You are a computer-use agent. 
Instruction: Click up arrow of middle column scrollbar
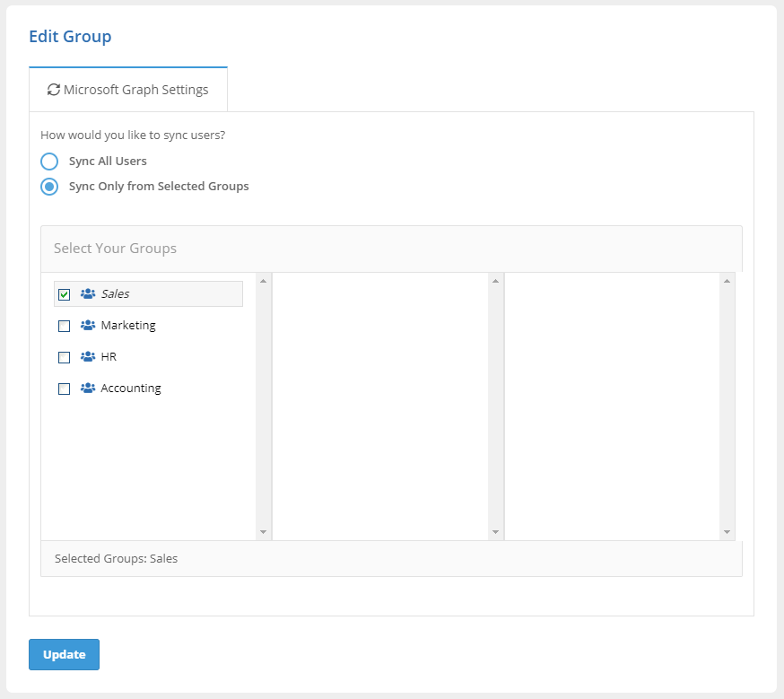point(495,281)
